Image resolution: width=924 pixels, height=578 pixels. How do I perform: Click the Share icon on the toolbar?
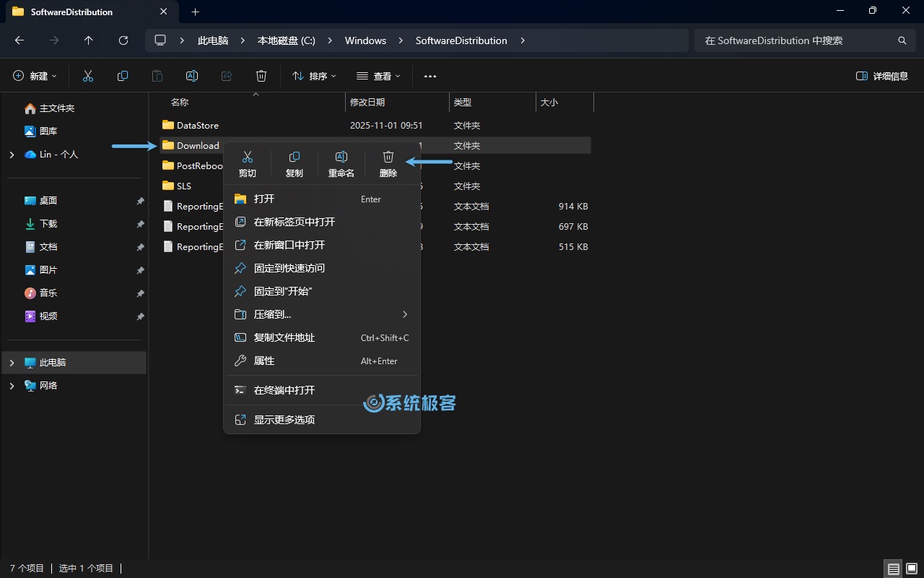226,76
